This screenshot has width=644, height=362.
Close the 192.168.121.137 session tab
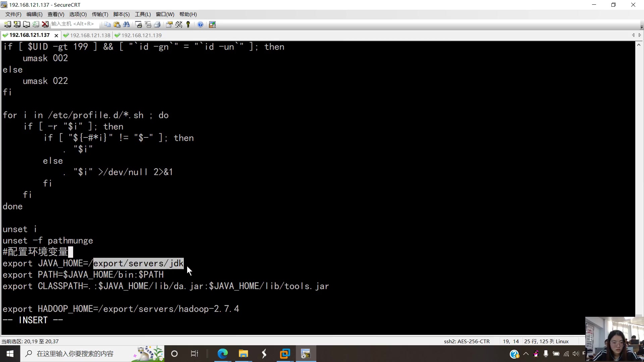tap(56, 35)
